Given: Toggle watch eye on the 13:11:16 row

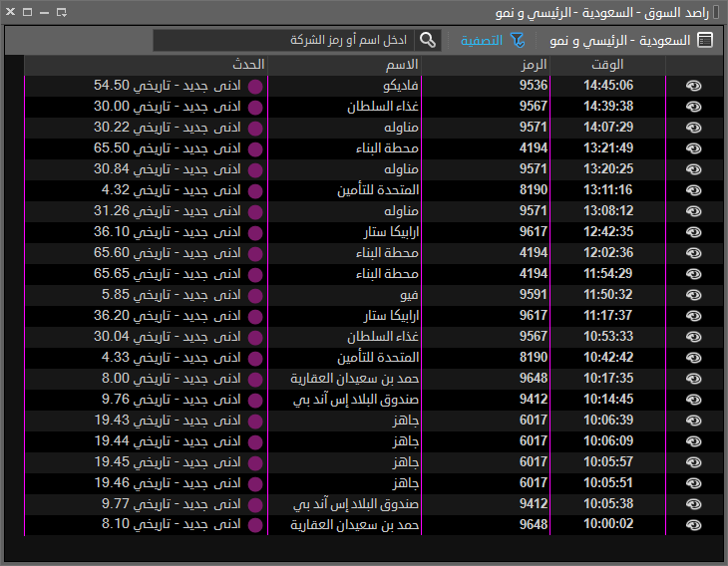Looking at the screenshot, I should point(694,190).
